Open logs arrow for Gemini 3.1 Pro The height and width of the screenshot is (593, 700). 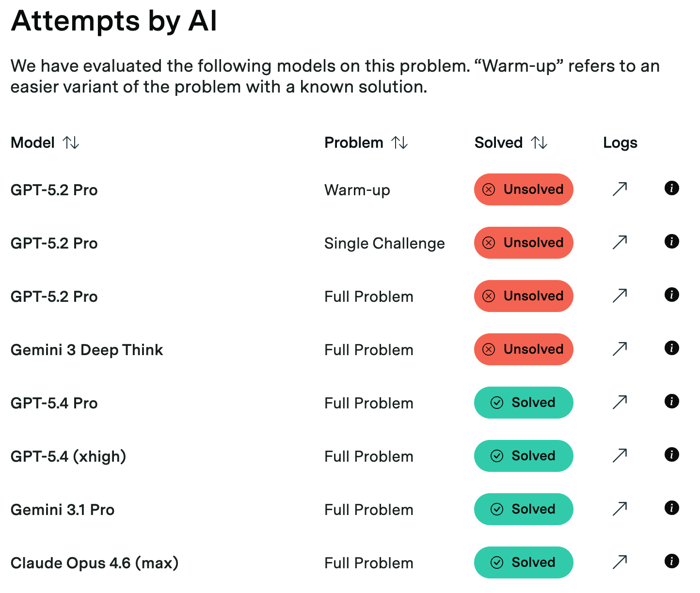coord(620,509)
